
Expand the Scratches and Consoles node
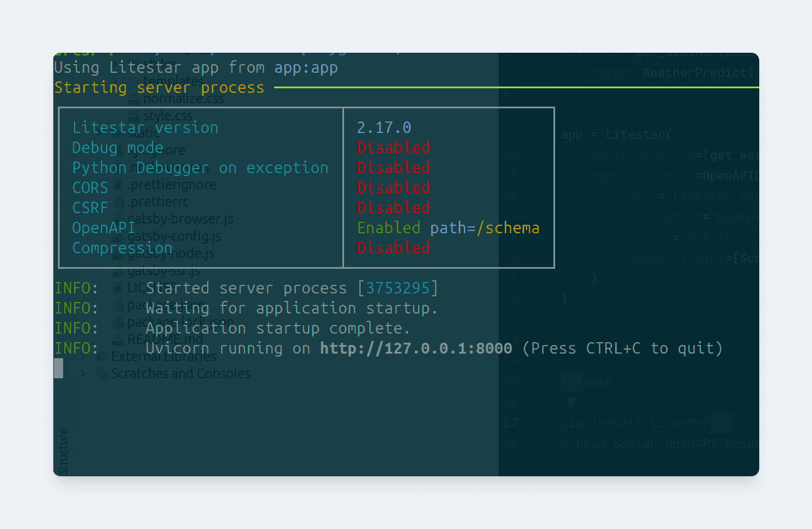click(83, 374)
